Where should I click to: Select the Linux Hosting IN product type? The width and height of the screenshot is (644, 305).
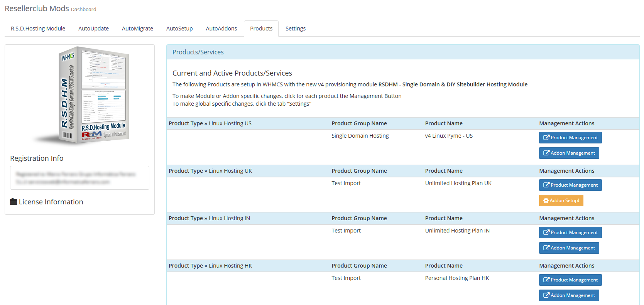(229, 218)
